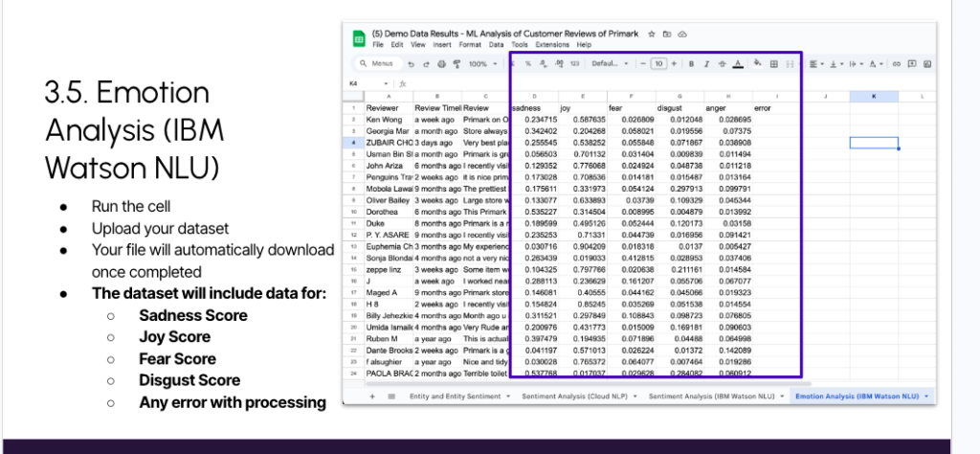Click the Merge cells icon
Screen dimensions: 980x454
(790, 64)
